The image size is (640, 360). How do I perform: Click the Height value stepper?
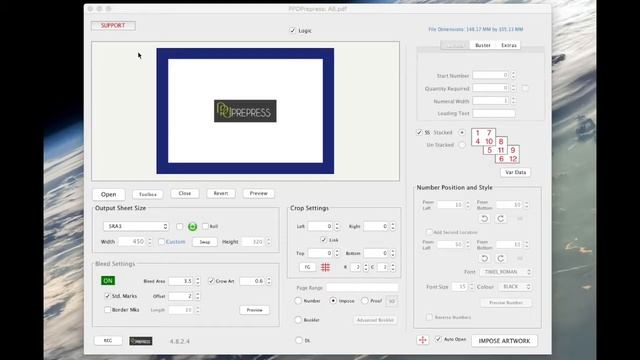click(x=268, y=242)
